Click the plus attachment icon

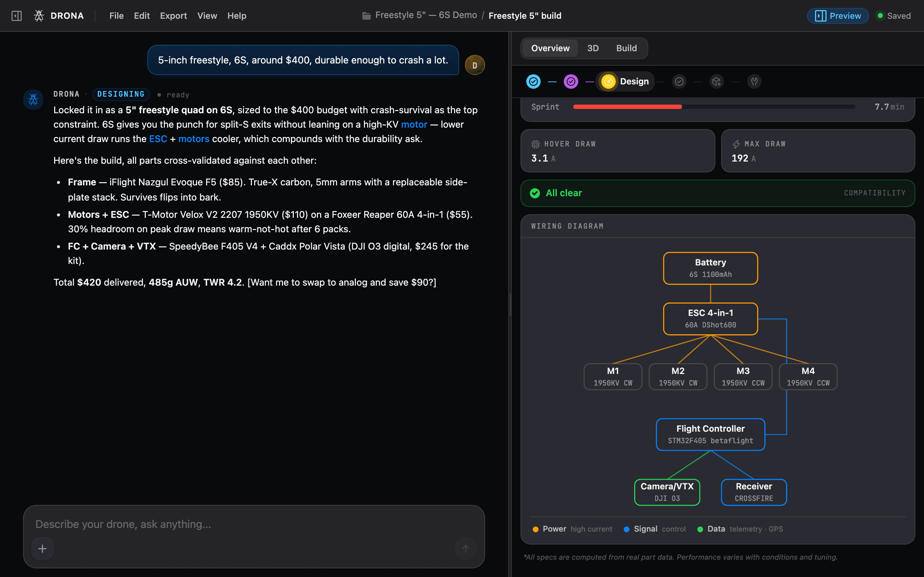pos(42,549)
